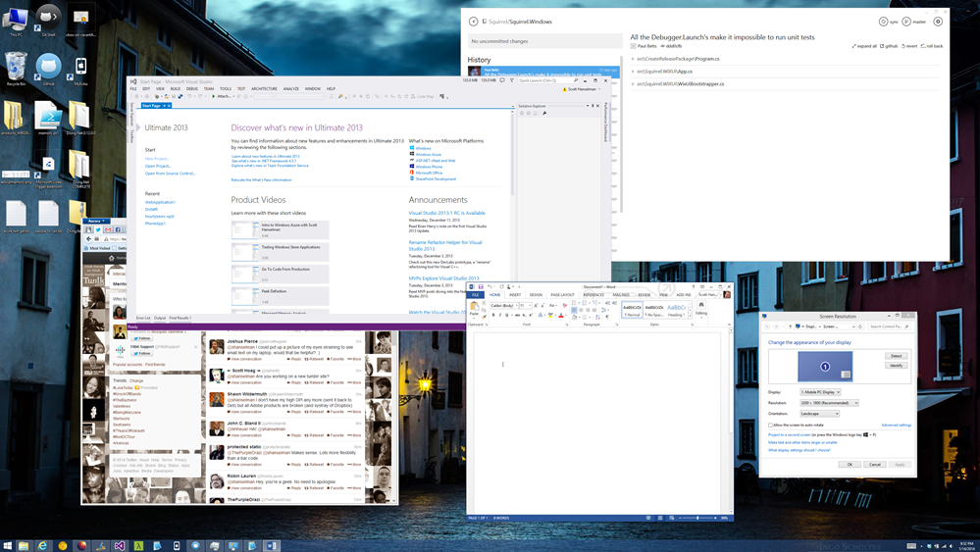
Task: Click Identify button in Screen Resolution
Action: (897, 366)
